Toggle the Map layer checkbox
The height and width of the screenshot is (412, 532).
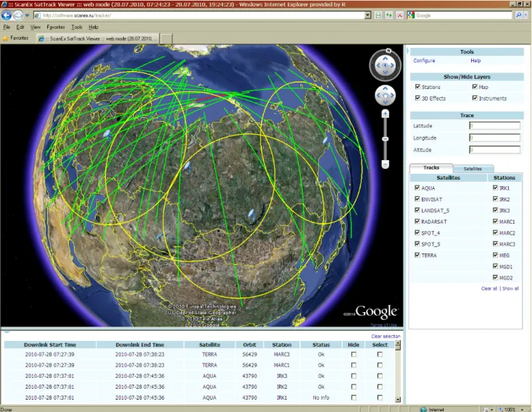475,87
